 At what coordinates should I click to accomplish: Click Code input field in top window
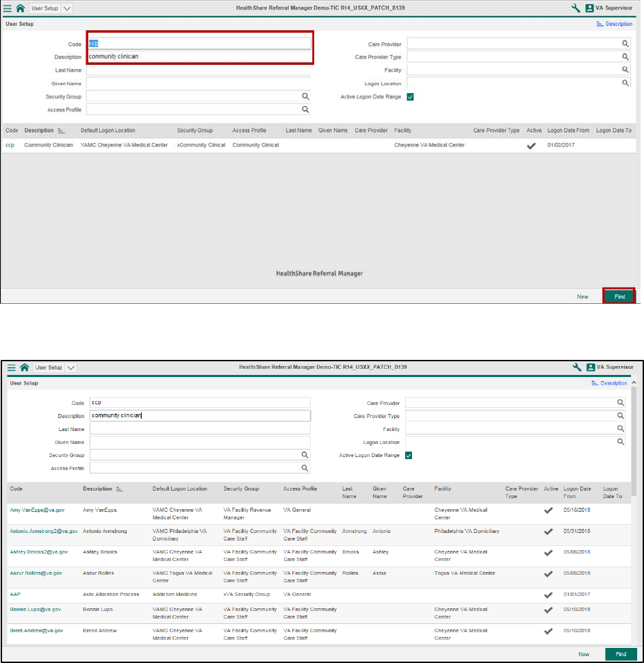pos(198,43)
